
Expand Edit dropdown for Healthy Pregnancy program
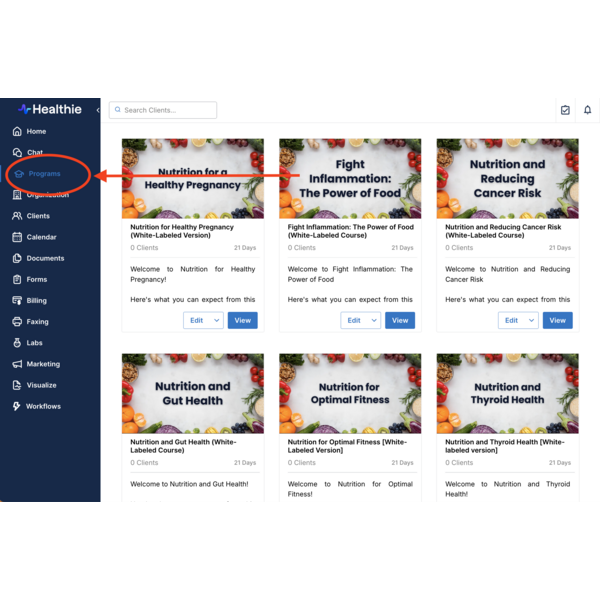pyautogui.click(x=217, y=321)
